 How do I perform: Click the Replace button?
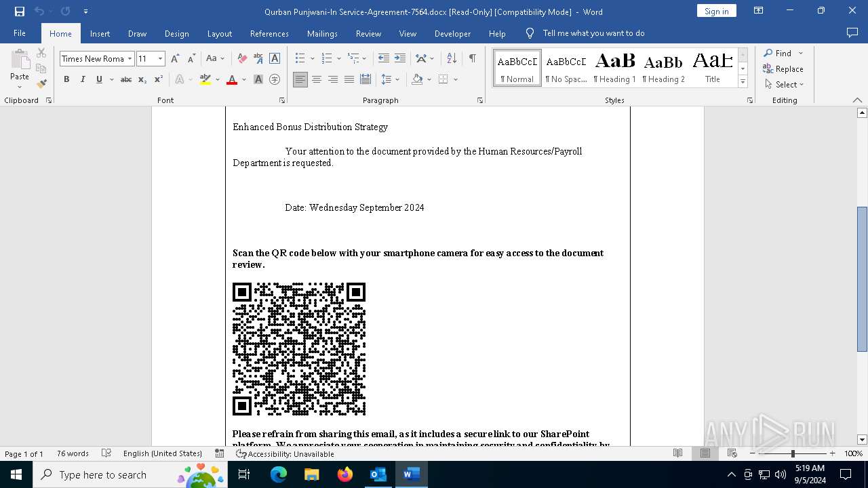tap(783, 68)
